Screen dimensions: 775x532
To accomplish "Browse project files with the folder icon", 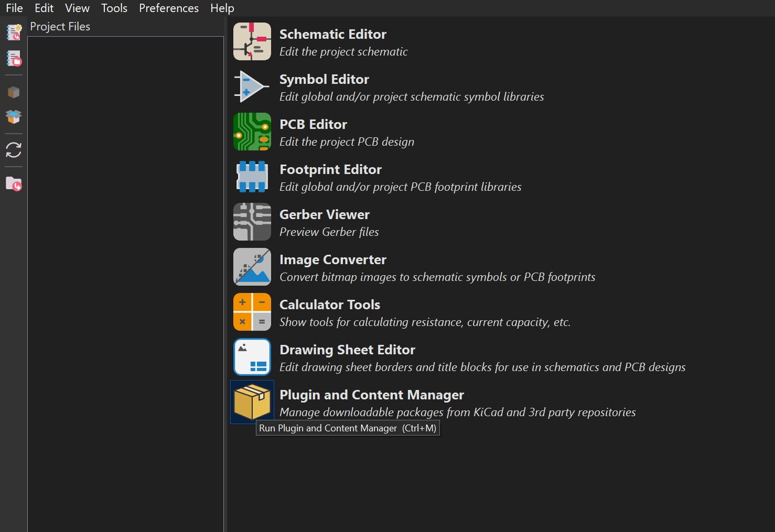I will [x=14, y=184].
